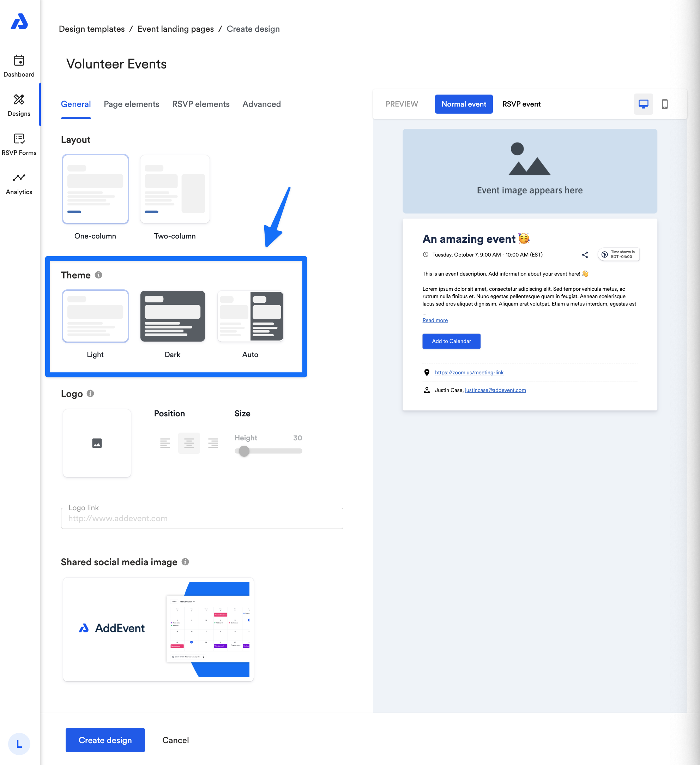Click the Theme info icon
Screen dimensions: 700x765
tap(98, 275)
